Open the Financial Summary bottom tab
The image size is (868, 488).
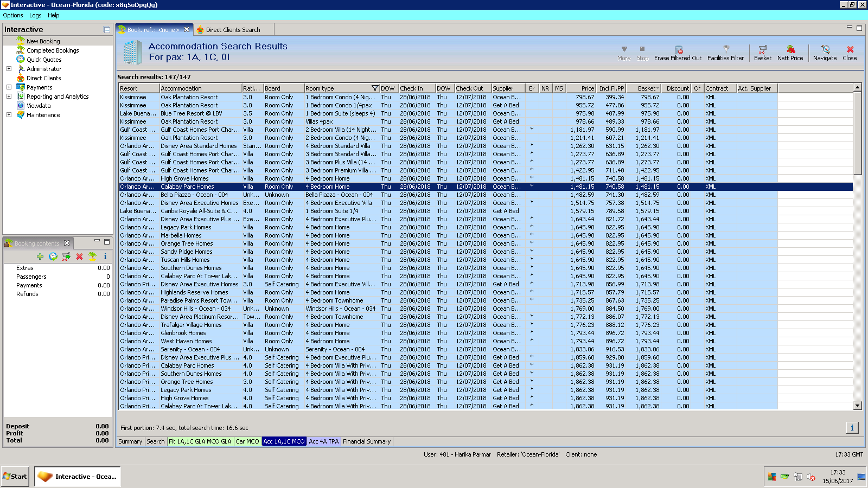pos(367,441)
